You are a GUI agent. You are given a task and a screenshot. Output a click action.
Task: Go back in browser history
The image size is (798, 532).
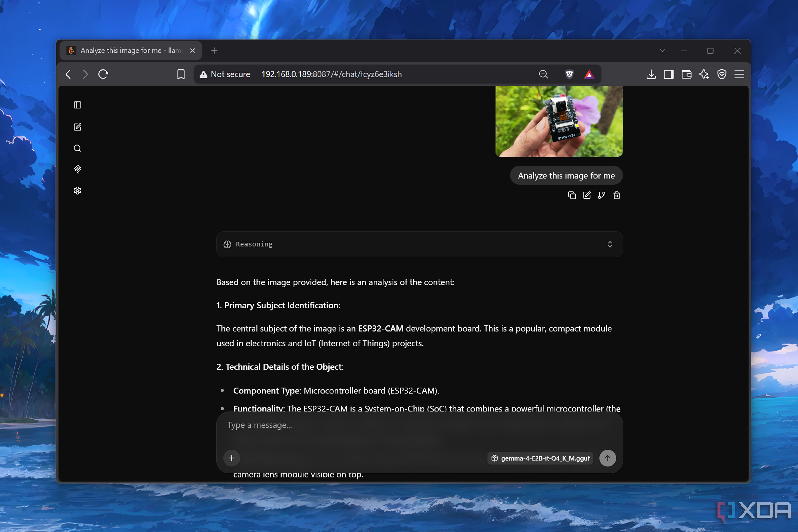(x=68, y=74)
